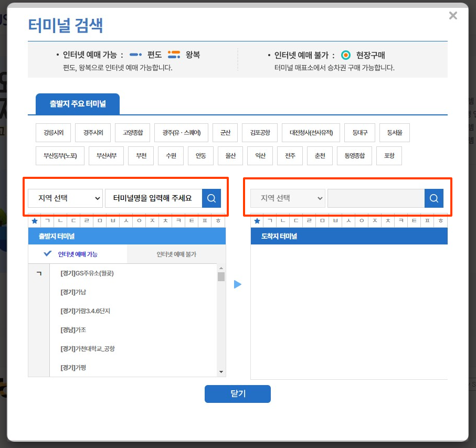Image resolution: width=476 pixels, height=448 pixels.
Task: Select arrival favorites star filter
Action: [257, 221]
